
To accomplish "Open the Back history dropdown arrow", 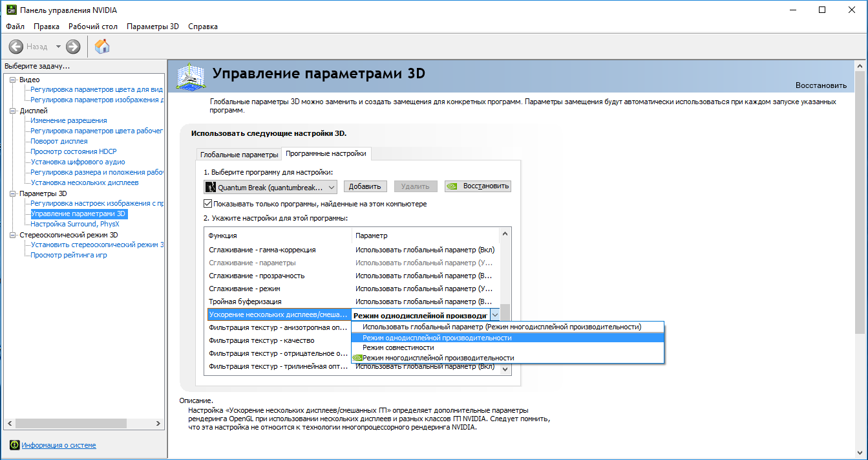I will (x=58, y=47).
